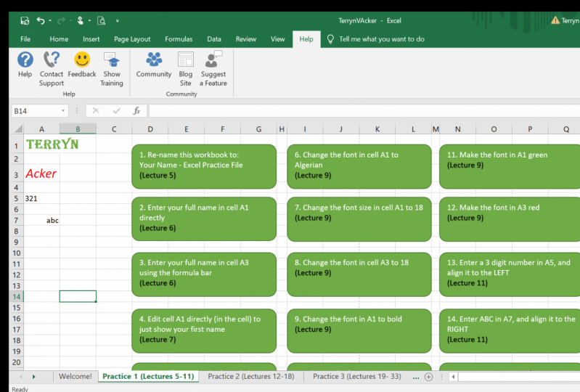Click the Community people icon
The width and height of the screenshot is (580, 392).
[x=154, y=60]
